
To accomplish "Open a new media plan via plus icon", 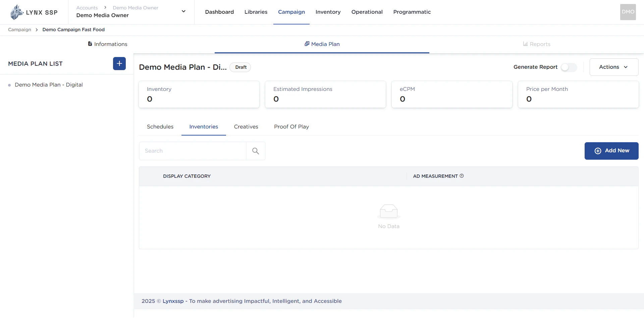I will [119, 63].
